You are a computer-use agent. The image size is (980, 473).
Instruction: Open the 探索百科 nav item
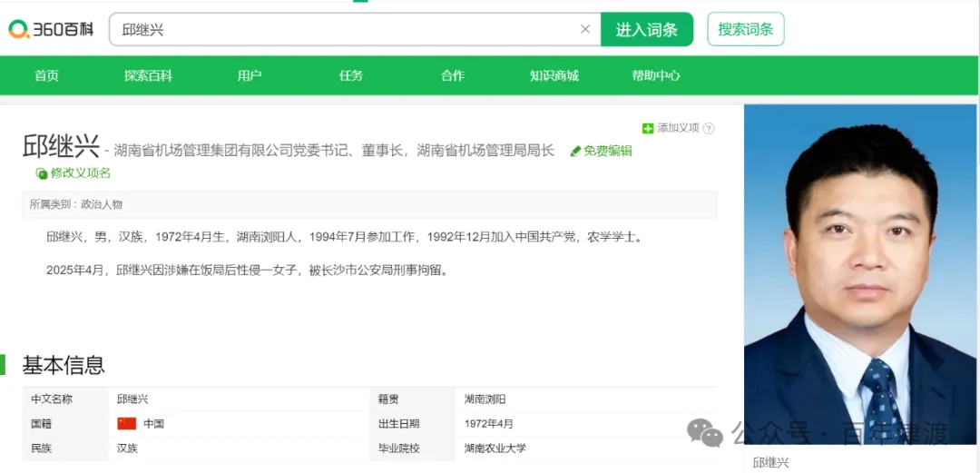[148, 75]
